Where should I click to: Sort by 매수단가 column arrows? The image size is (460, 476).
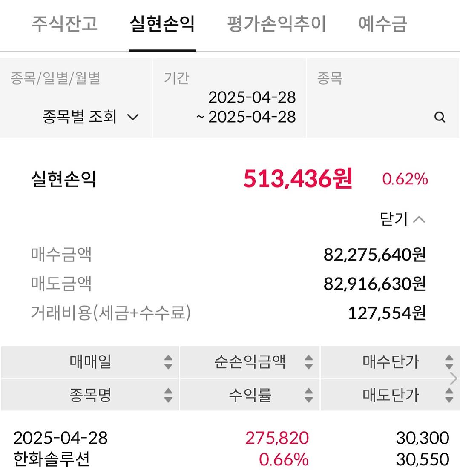click(448, 362)
